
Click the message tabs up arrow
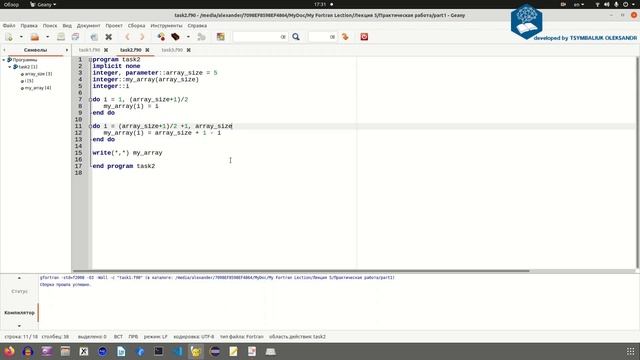coord(19,278)
